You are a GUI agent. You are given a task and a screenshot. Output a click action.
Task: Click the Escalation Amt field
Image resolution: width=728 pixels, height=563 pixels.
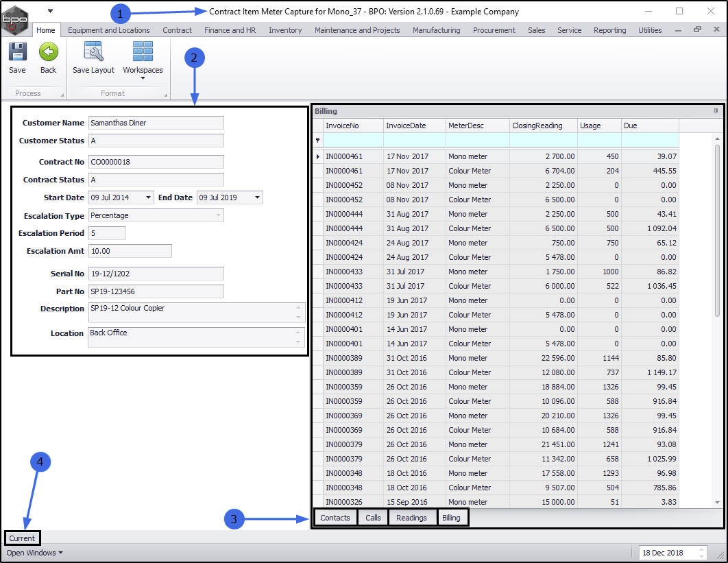[x=130, y=251]
